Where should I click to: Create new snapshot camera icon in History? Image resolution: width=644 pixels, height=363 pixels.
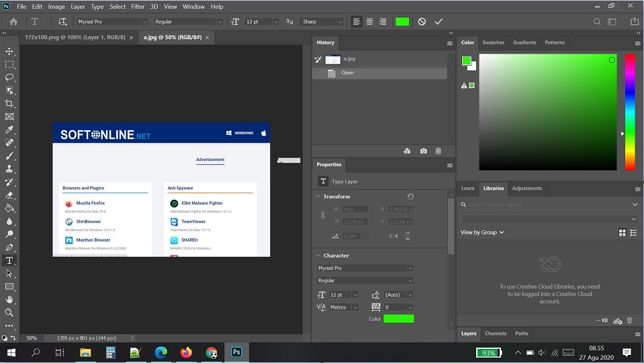pyautogui.click(x=424, y=151)
